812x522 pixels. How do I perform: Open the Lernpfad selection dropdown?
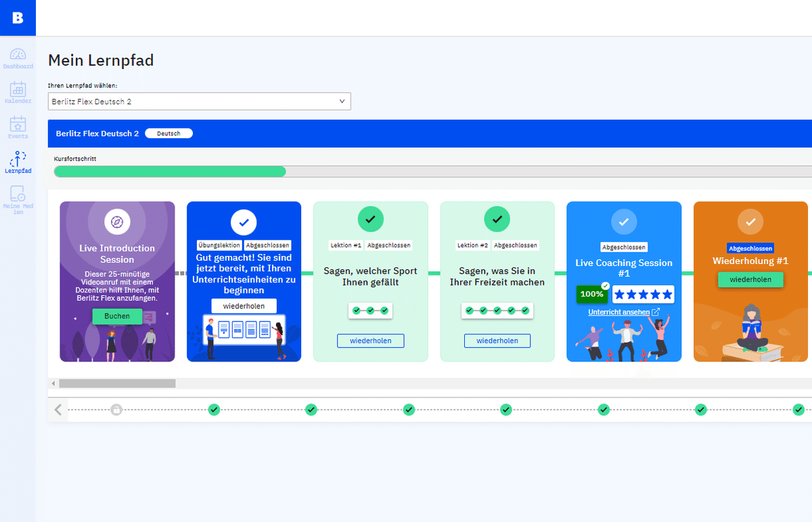(200, 102)
